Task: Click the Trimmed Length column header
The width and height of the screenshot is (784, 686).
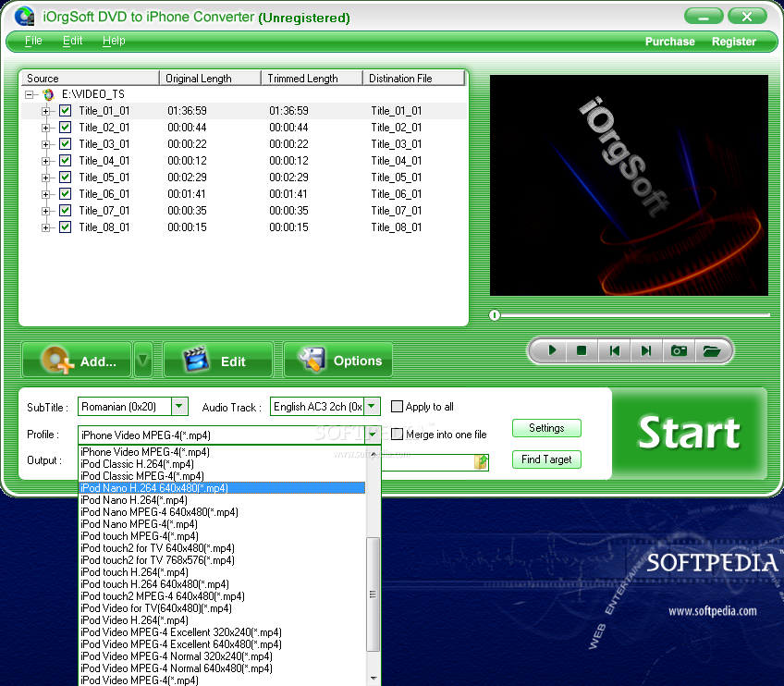Action: pyautogui.click(x=312, y=79)
